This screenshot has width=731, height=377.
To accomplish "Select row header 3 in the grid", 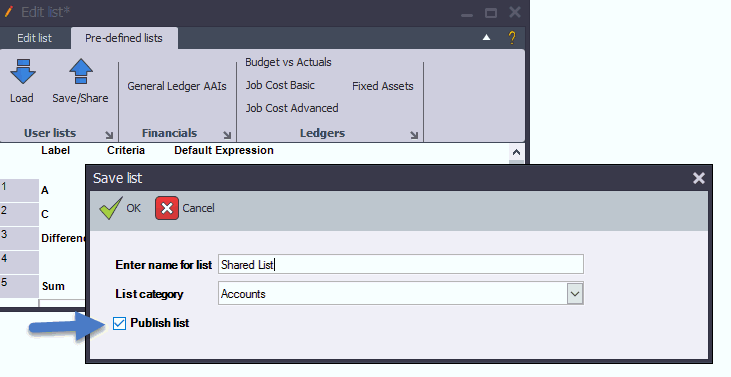I will pyautogui.click(x=19, y=238).
